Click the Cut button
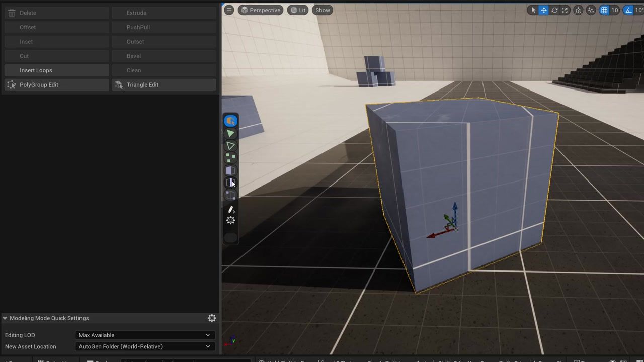This screenshot has width=644, height=362. (x=56, y=56)
